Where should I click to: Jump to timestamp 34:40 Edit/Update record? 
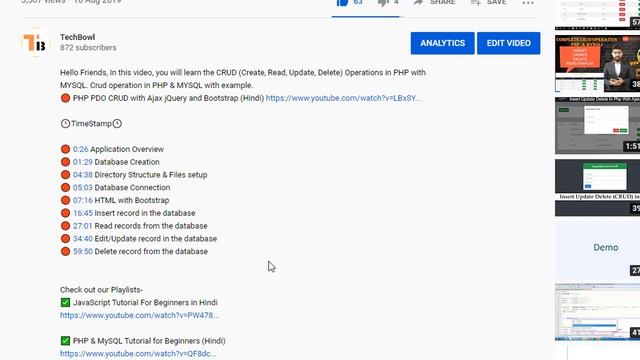[82, 239]
